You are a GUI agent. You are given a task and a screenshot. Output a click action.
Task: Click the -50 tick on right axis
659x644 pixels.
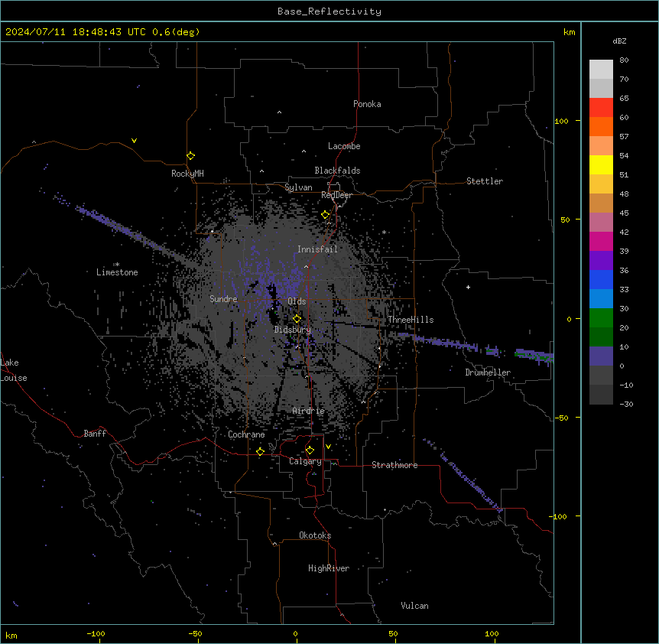(x=561, y=418)
